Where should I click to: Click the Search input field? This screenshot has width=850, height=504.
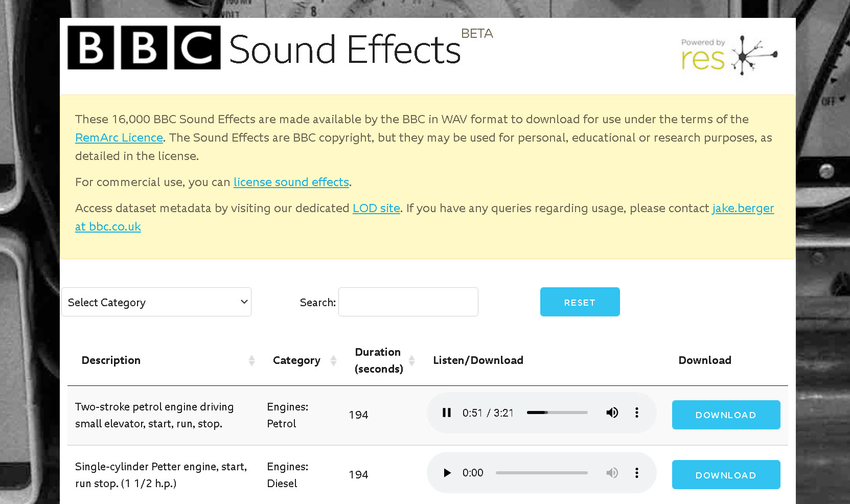(408, 302)
